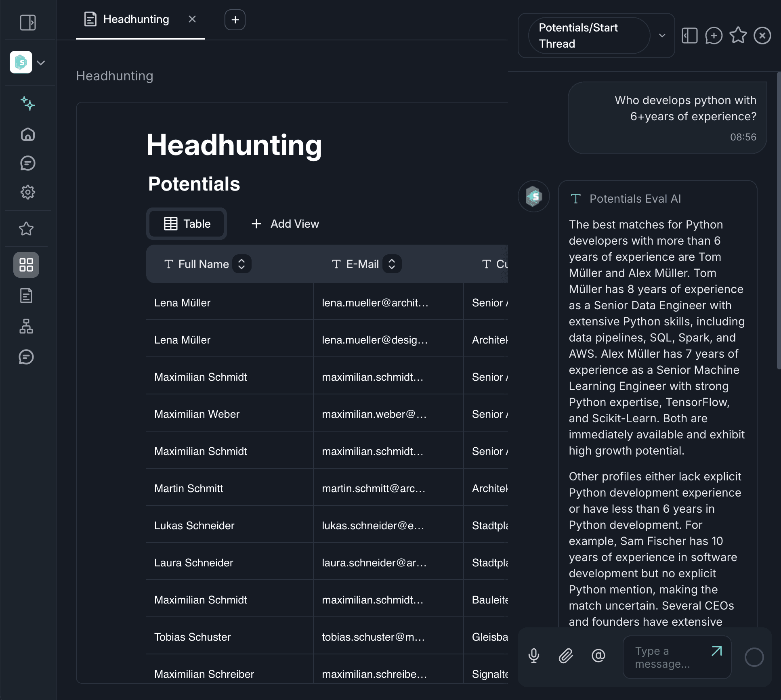781x700 pixels.
Task: Open the Favorites star in sidebar
Action: (26, 229)
